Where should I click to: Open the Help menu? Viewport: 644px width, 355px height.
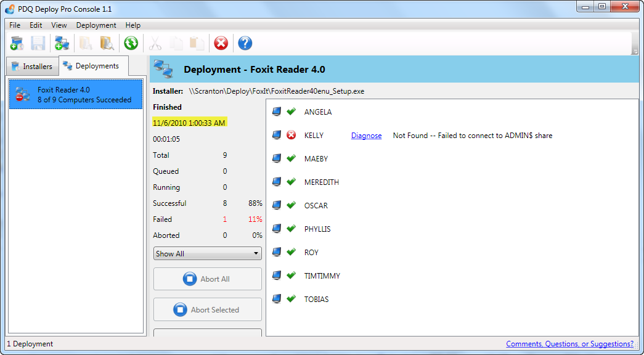[133, 25]
